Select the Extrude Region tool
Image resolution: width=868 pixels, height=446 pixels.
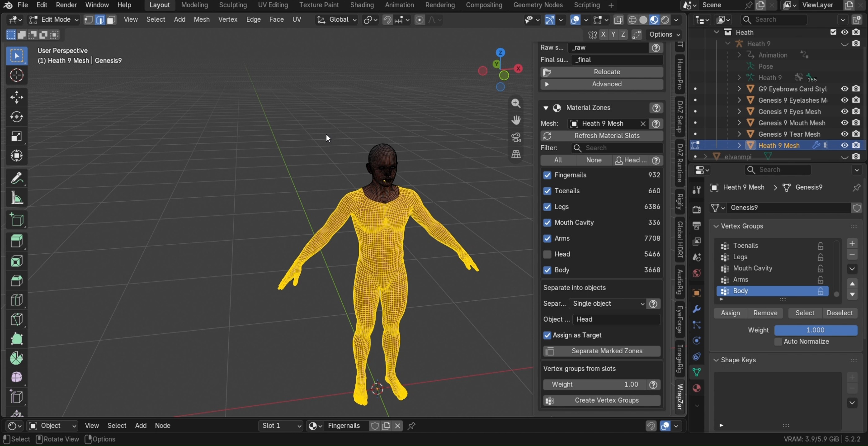[16, 241]
